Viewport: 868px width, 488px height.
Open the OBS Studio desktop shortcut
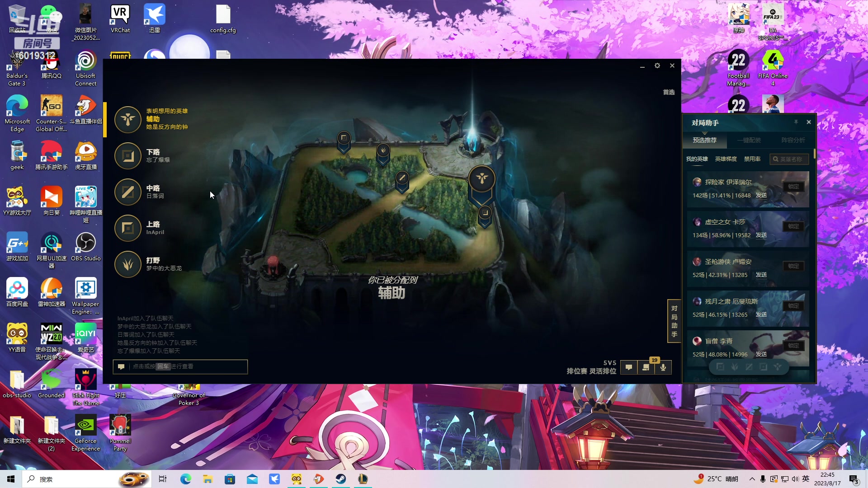tap(86, 247)
